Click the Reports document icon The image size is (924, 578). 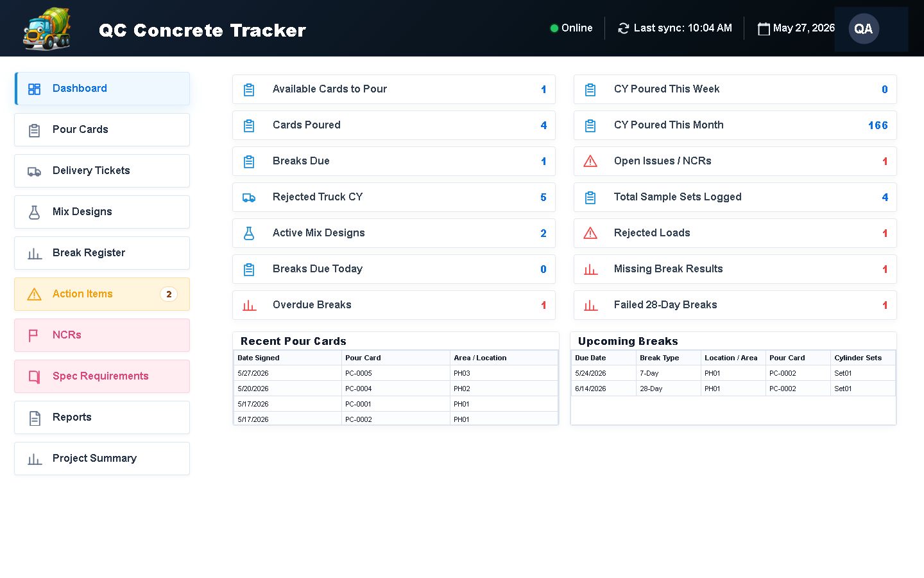(x=35, y=417)
